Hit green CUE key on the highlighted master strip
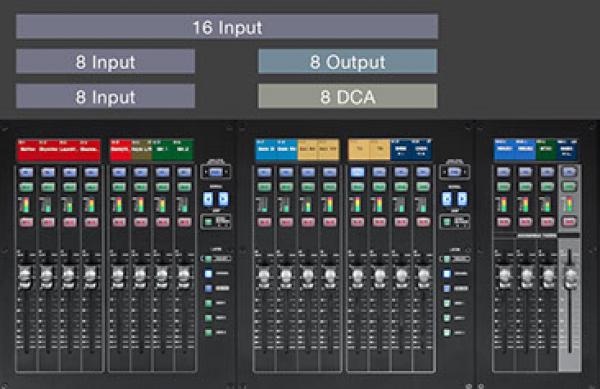Screen dimensions: 600x389 pyautogui.click(x=569, y=187)
